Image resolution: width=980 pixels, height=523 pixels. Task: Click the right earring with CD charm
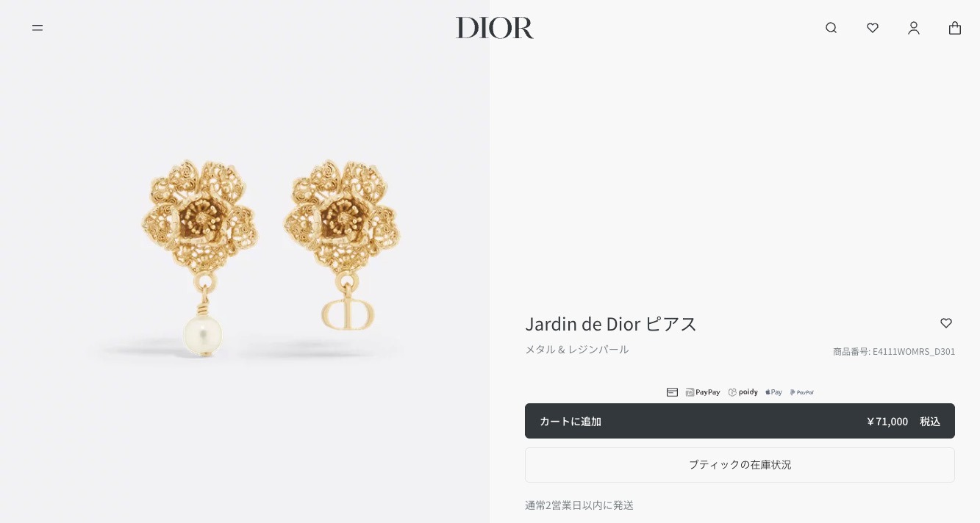coord(342,244)
